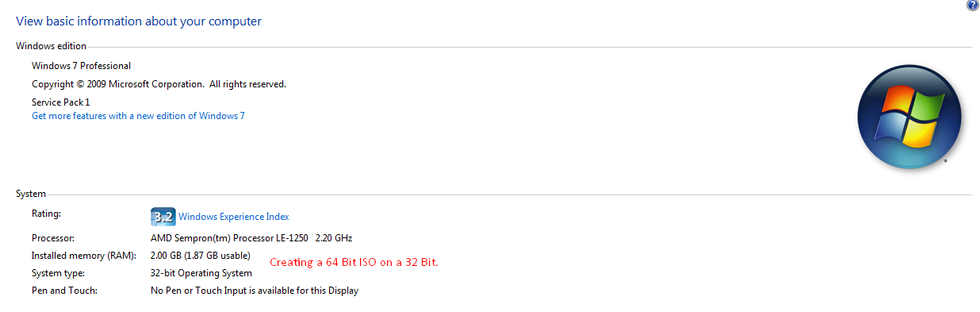The image size is (980, 312).
Task: Click the System type label
Action: tap(58, 273)
